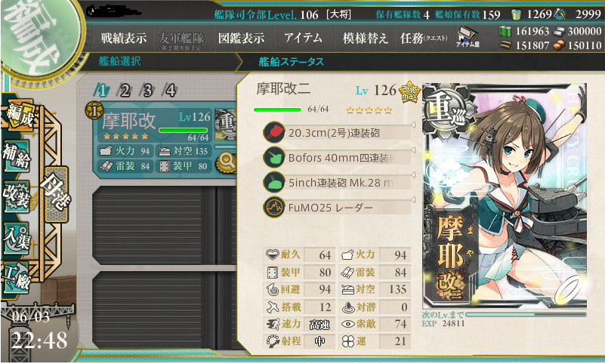605x364 pixels.
Task: Expand the 5inch連装砲 Mk.28 slot arrow
Action: tap(413, 175)
